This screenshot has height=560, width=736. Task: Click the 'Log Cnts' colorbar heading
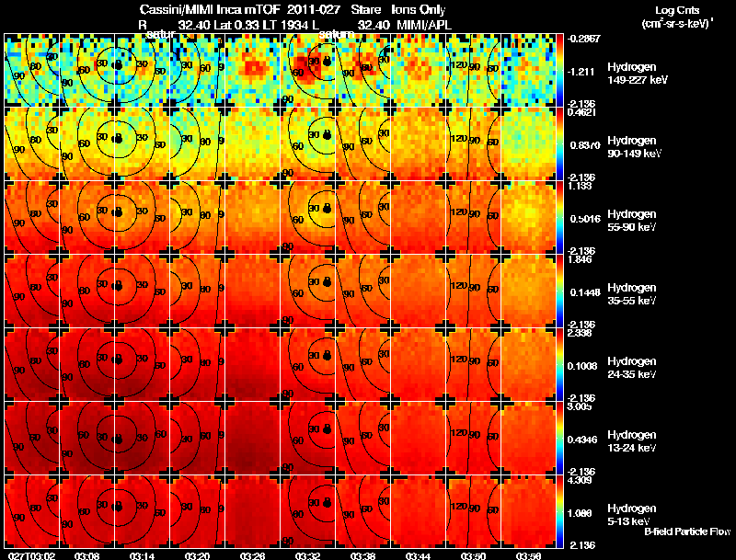(677, 10)
